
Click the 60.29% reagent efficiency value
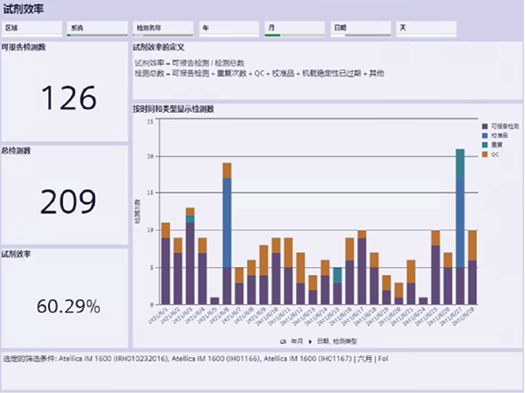68,306
